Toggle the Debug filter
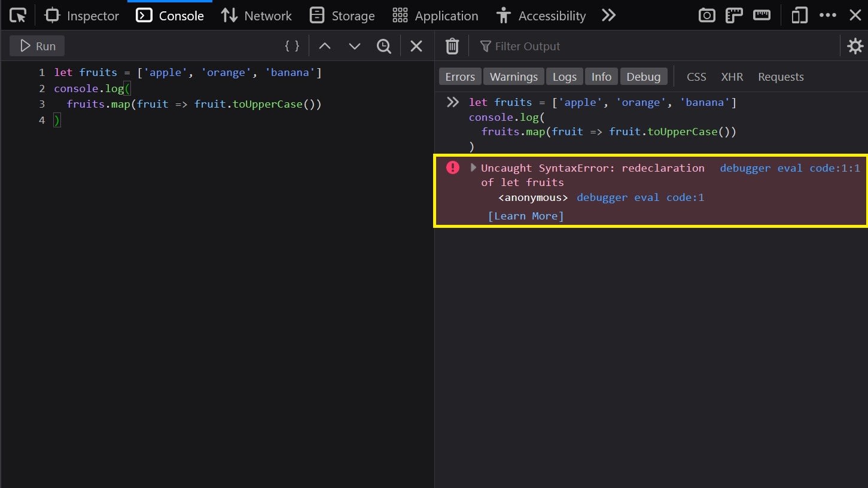The width and height of the screenshot is (868, 488). coord(644,77)
